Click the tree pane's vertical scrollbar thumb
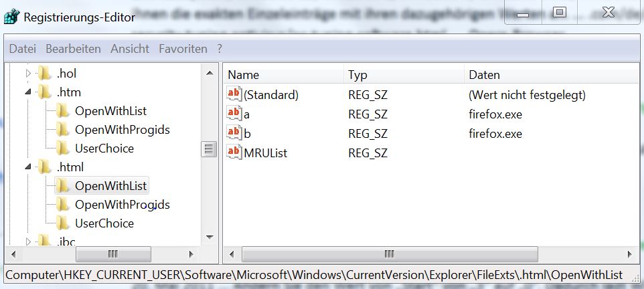The image size is (644, 289). pyautogui.click(x=210, y=149)
